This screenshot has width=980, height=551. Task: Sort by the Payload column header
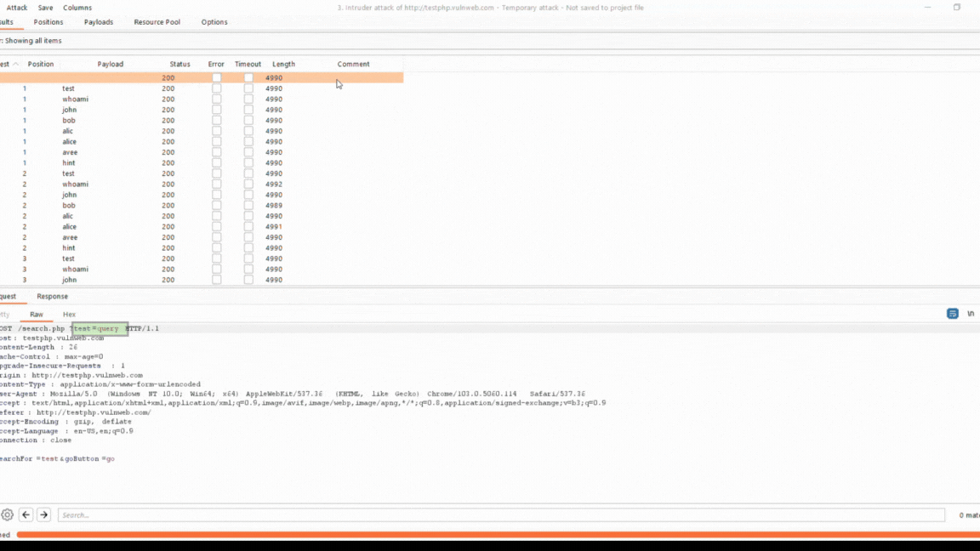(111, 64)
